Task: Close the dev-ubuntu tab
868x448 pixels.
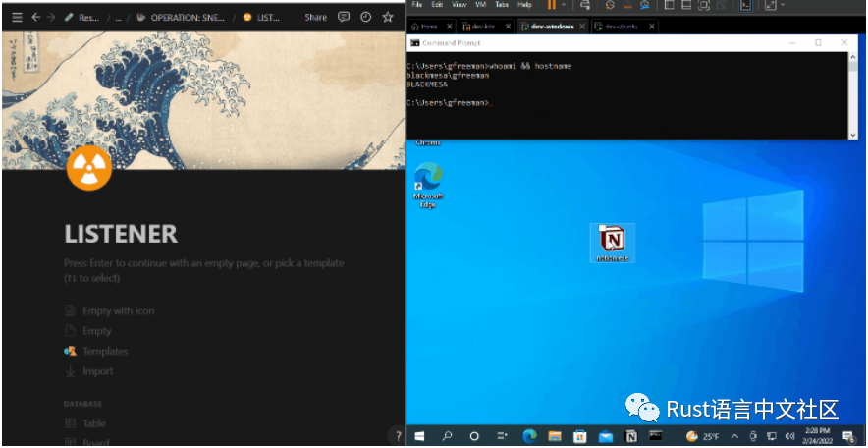Action: pos(652,26)
